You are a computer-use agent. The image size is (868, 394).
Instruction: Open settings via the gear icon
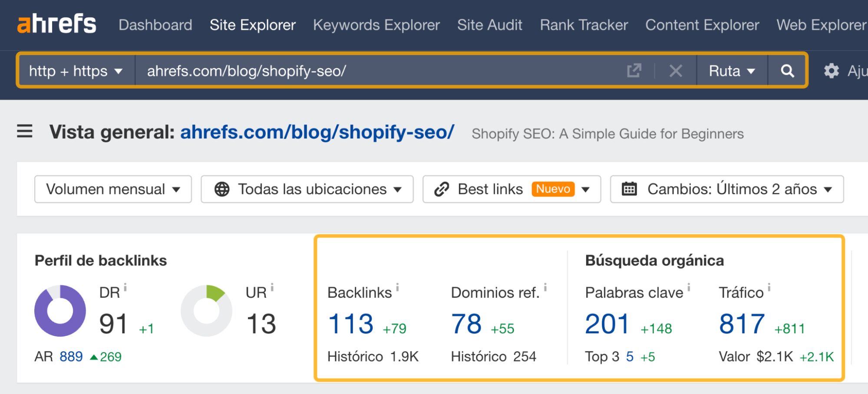tap(832, 71)
